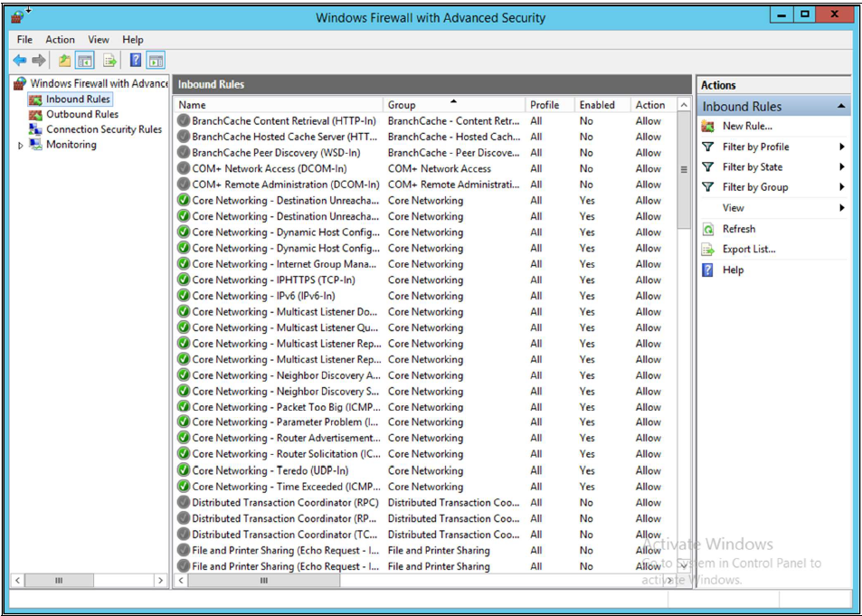Viewport: 862px width, 616px height.
Task: Click Filter by Group funnel icon
Action: [708, 187]
